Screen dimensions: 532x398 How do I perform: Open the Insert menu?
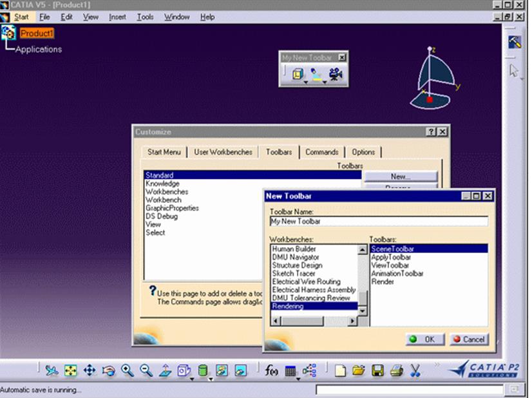(x=117, y=17)
